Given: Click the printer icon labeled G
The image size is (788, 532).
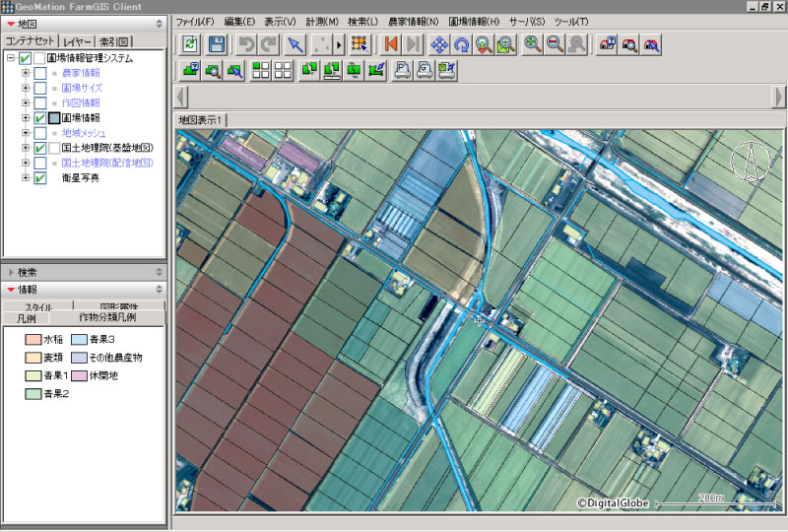Looking at the screenshot, I should (x=425, y=70).
